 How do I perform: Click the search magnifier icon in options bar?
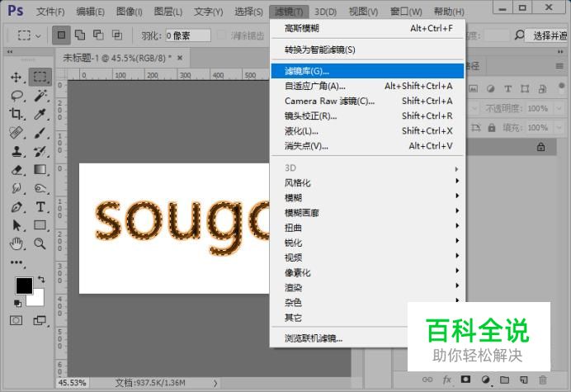[x=519, y=35]
